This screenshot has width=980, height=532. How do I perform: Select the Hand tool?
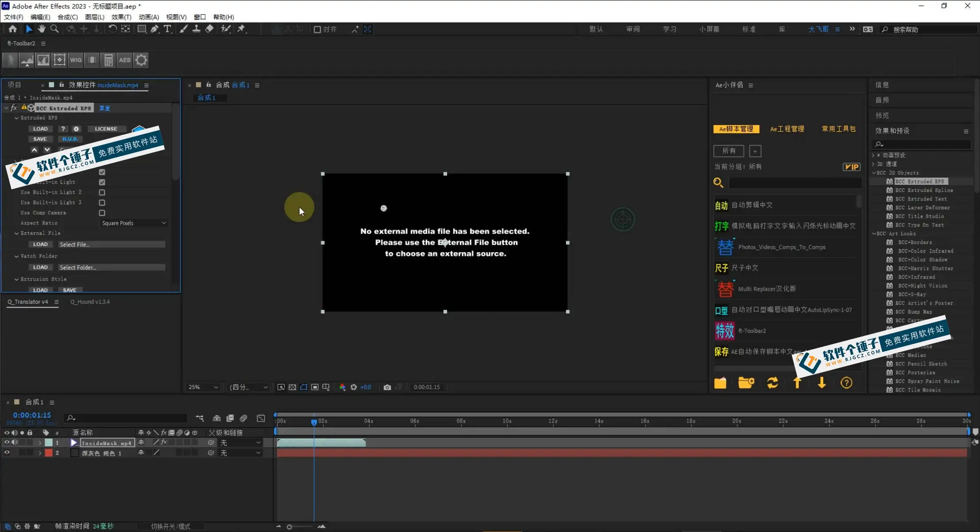pos(42,29)
